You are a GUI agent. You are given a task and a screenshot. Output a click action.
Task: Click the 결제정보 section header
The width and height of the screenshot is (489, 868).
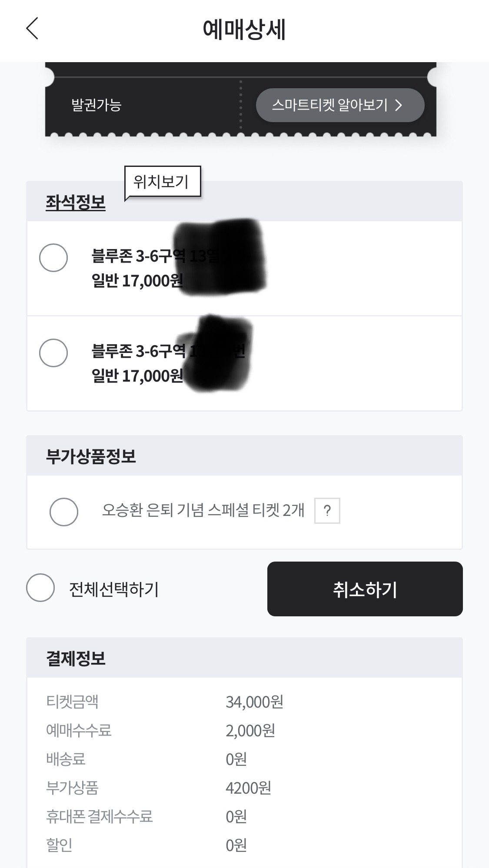pos(76,658)
